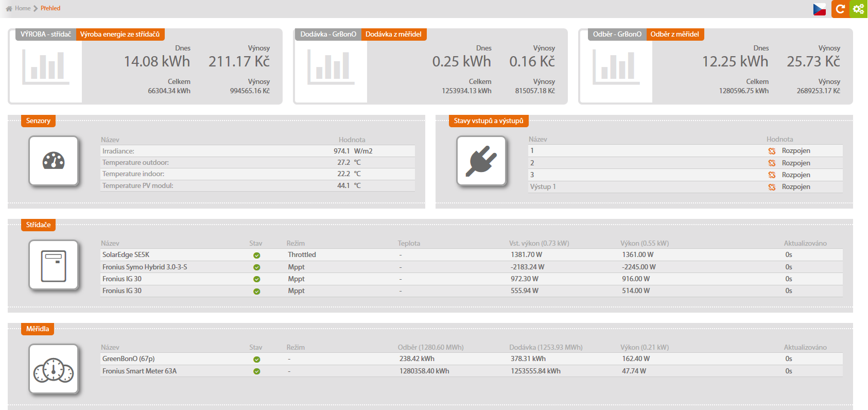Click the meters dial icon
This screenshot has width=868, height=410.
(x=54, y=369)
